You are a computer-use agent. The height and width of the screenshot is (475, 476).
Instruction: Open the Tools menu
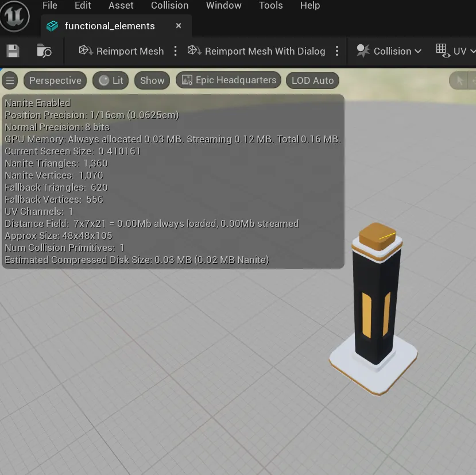point(271,6)
